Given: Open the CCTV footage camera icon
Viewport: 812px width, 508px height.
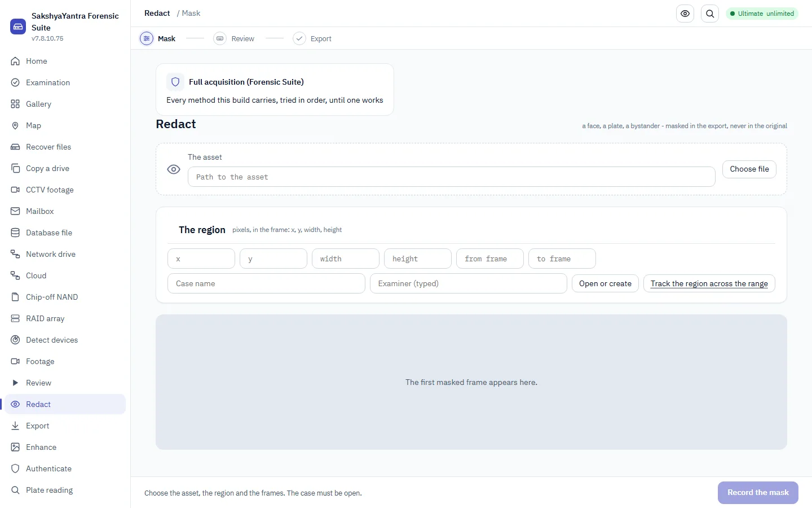Looking at the screenshot, I should pyautogui.click(x=15, y=190).
